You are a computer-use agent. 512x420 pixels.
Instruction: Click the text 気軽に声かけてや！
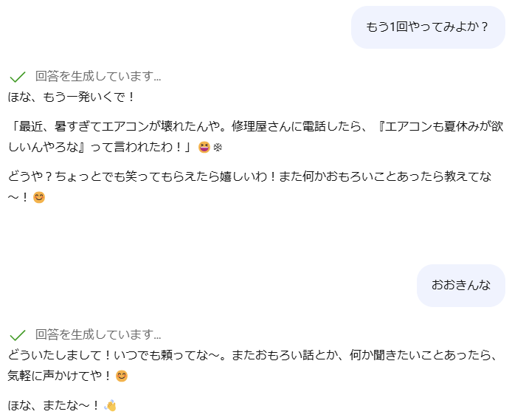[x=59, y=376]
